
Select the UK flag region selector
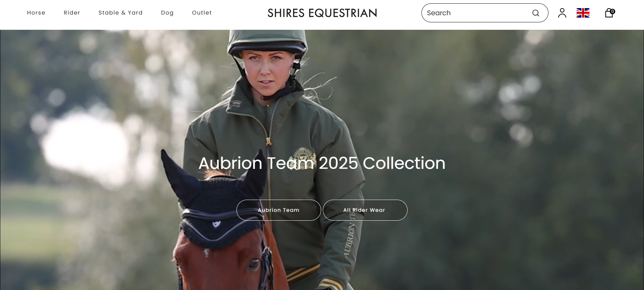point(583,13)
